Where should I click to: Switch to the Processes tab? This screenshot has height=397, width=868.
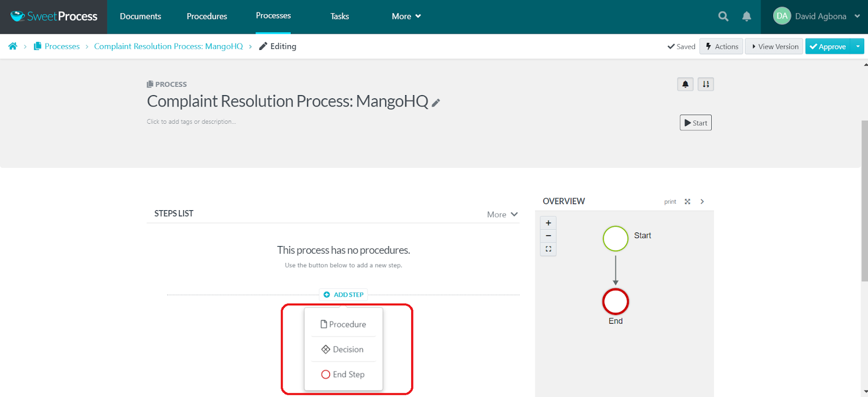coord(273,16)
